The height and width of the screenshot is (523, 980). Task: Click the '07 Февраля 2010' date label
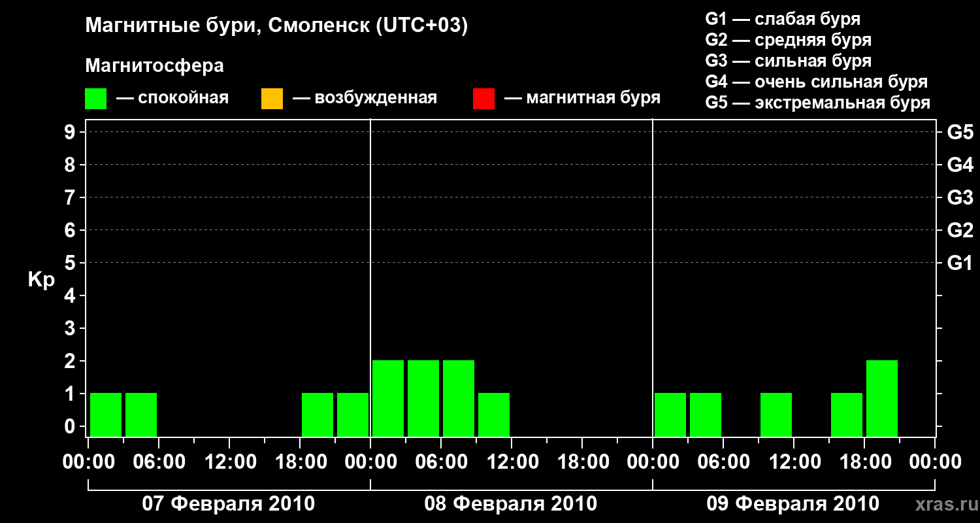229,504
